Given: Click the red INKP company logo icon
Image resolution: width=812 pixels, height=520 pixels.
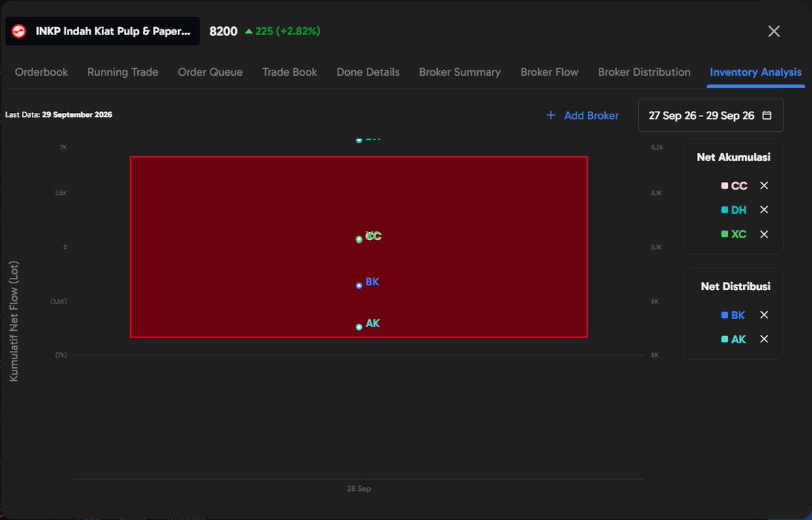Looking at the screenshot, I should coord(19,31).
